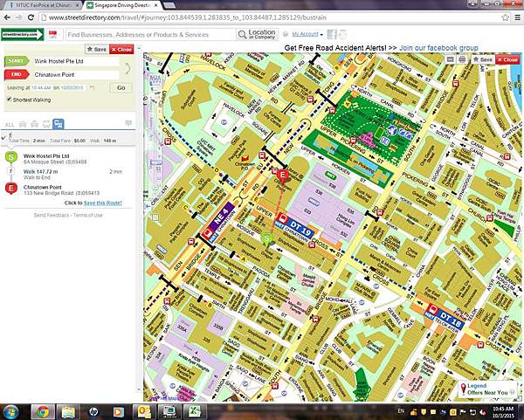The height and width of the screenshot is (420, 524).
Task: Open the country flag selector
Action: pyautogui.click(x=53, y=34)
